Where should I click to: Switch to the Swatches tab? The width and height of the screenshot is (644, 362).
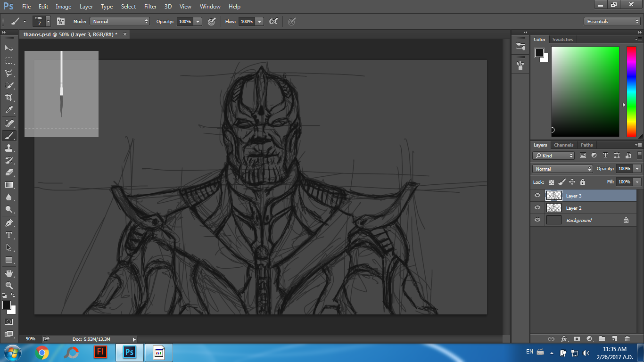click(x=562, y=40)
